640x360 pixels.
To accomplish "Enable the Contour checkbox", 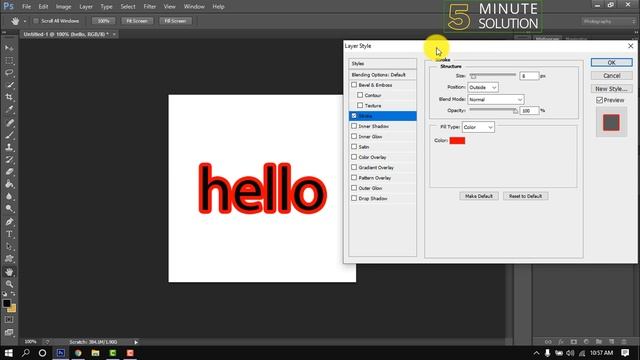I will click(x=360, y=95).
